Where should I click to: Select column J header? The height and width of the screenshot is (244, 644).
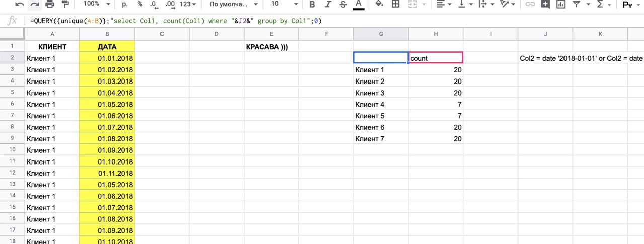[x=545, y=34]
